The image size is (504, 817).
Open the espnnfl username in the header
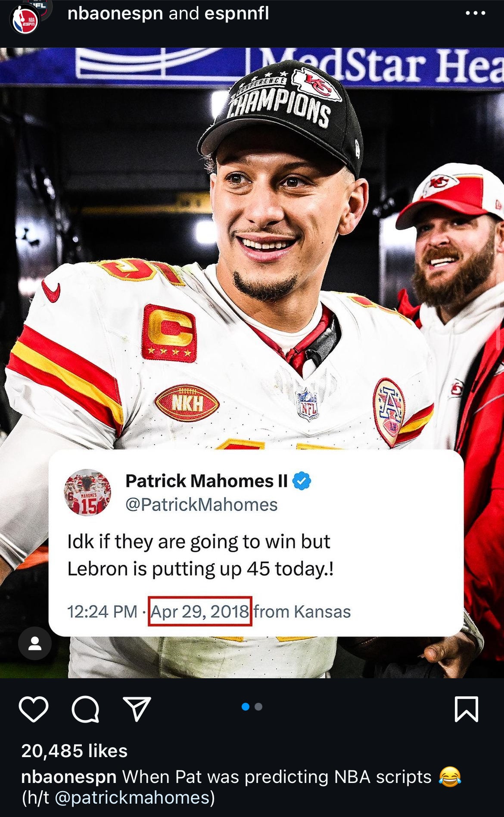236,13
